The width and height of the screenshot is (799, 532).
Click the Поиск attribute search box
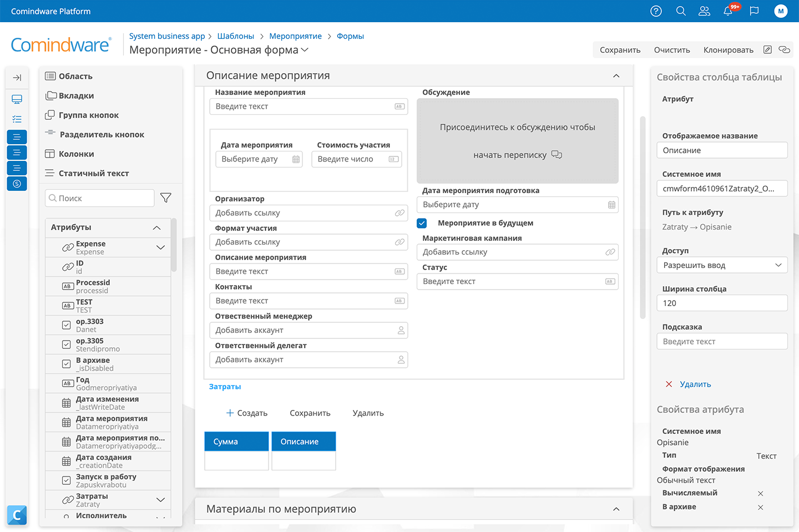coord(99,198)
